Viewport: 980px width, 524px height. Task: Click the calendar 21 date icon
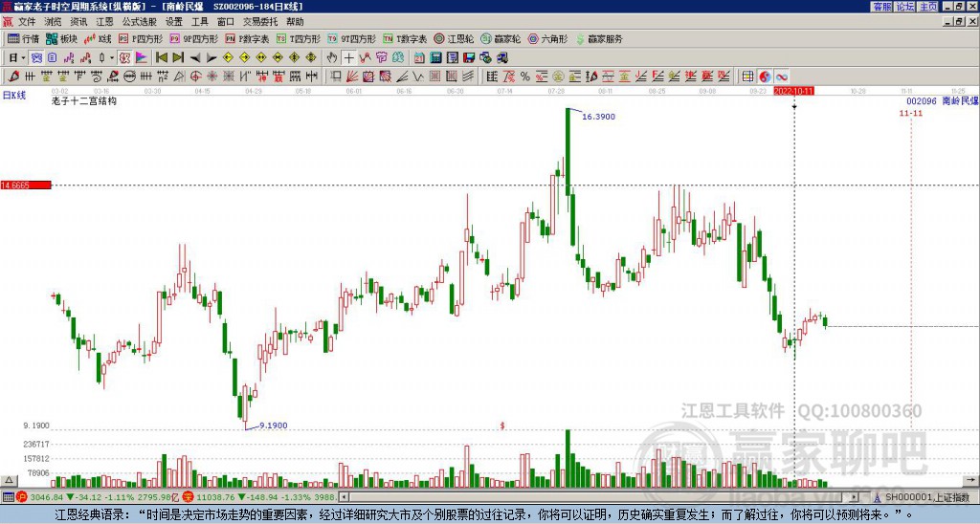(x=419, y=58)
